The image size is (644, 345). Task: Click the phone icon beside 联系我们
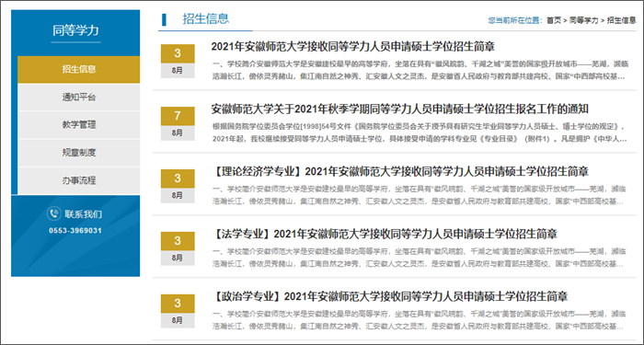click(53, 213)
